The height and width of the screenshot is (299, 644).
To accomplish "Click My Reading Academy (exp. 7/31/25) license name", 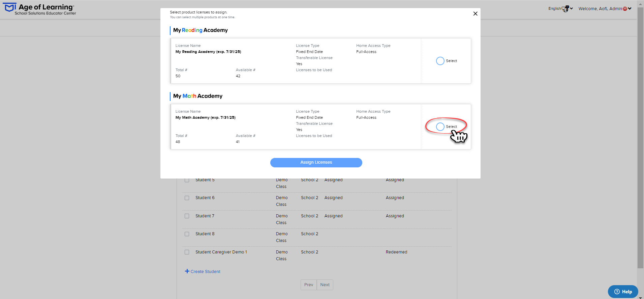I will coord(208,52).
